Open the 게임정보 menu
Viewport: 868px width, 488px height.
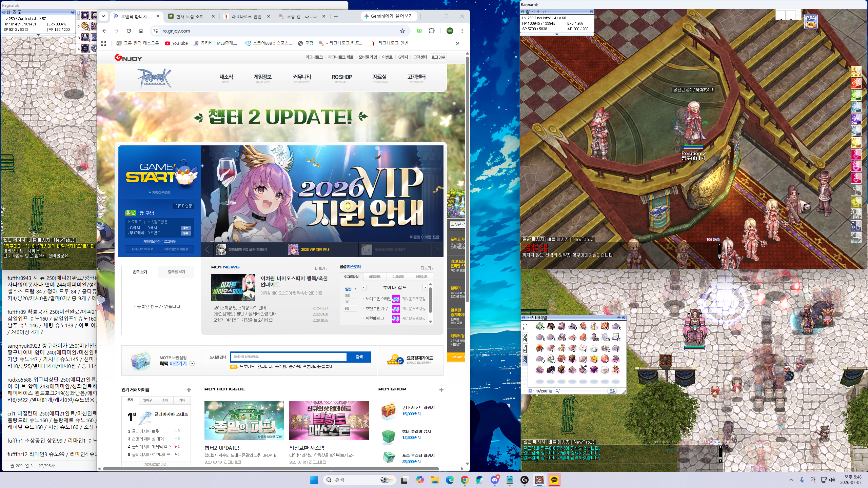click(263, 78)
